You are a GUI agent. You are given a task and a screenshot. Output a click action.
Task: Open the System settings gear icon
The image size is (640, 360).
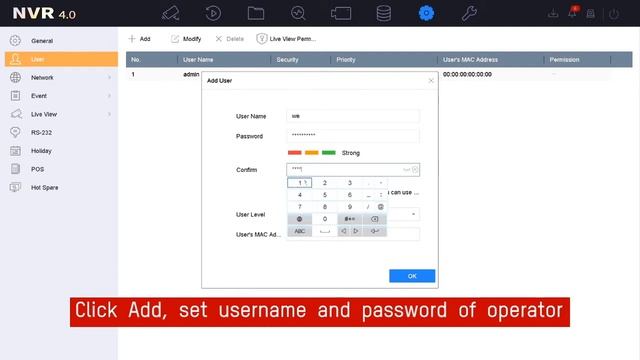(x=426, y=13)
